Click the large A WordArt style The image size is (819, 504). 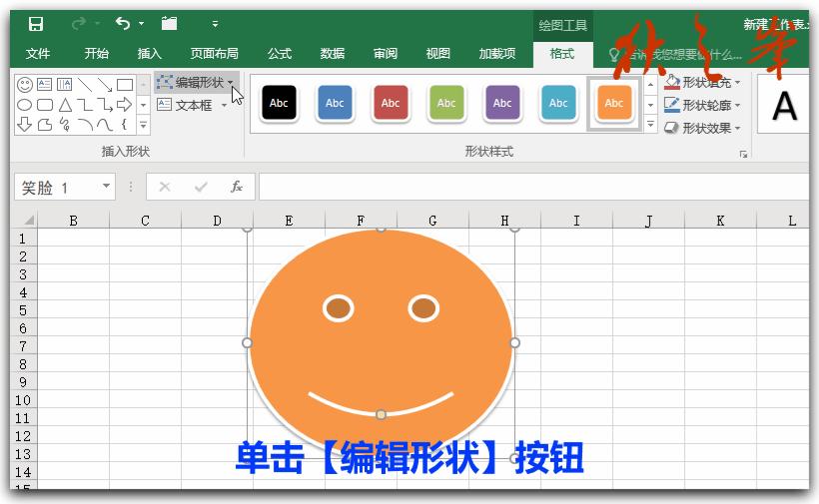click(784, 106)
